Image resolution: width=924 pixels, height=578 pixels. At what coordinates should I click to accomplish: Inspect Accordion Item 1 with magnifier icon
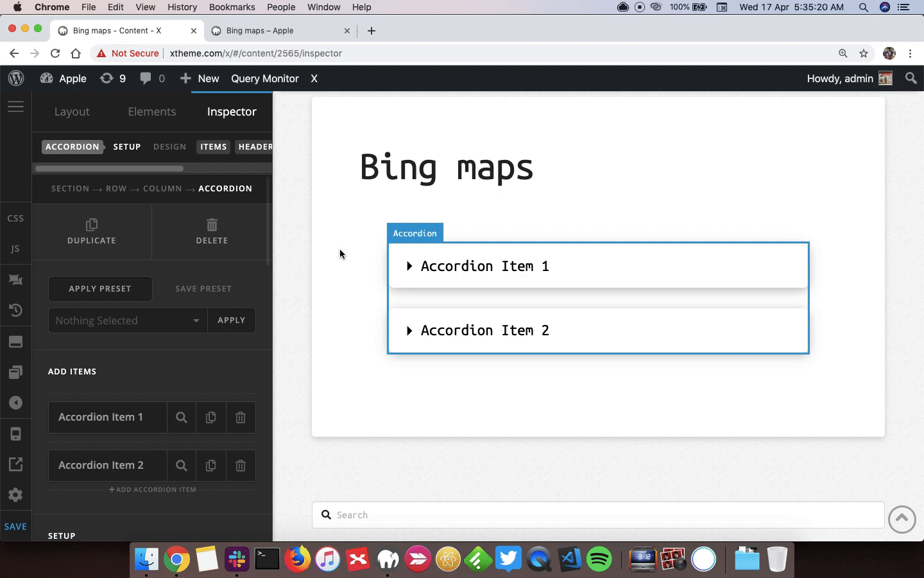(x=182, y=417)
